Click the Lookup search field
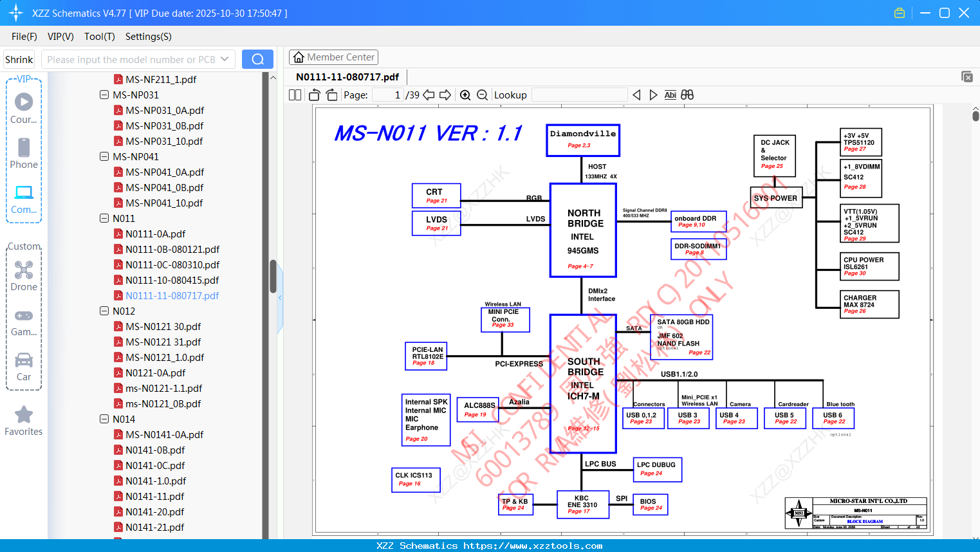980x552 pixels. (579, 95)
